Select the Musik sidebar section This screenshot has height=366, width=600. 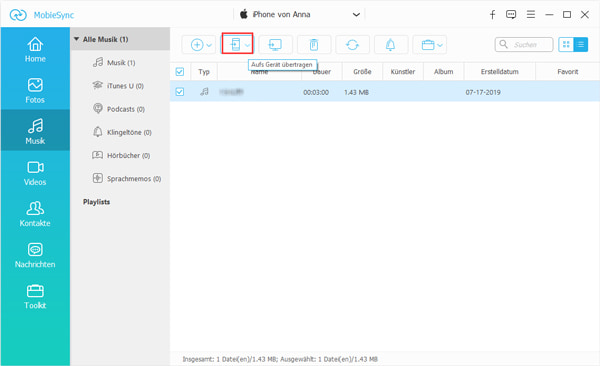click(x=35, y=131)
